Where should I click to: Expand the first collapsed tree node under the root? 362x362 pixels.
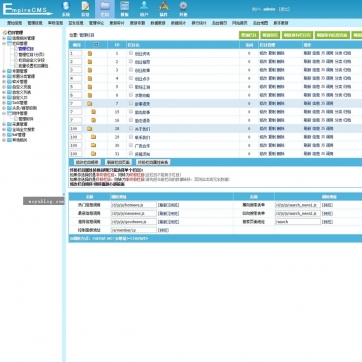coord(4,38)
